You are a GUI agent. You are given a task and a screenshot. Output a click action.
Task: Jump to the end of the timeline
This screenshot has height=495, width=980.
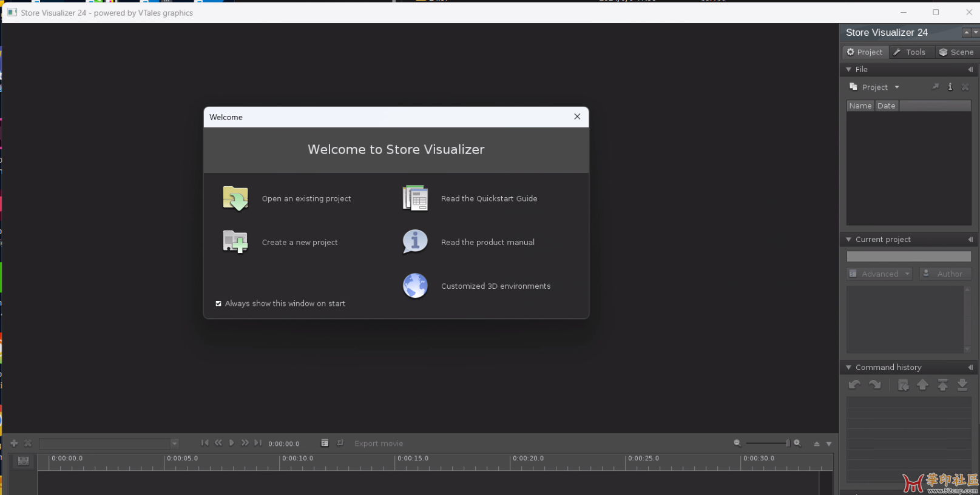(x=258, y=443)
